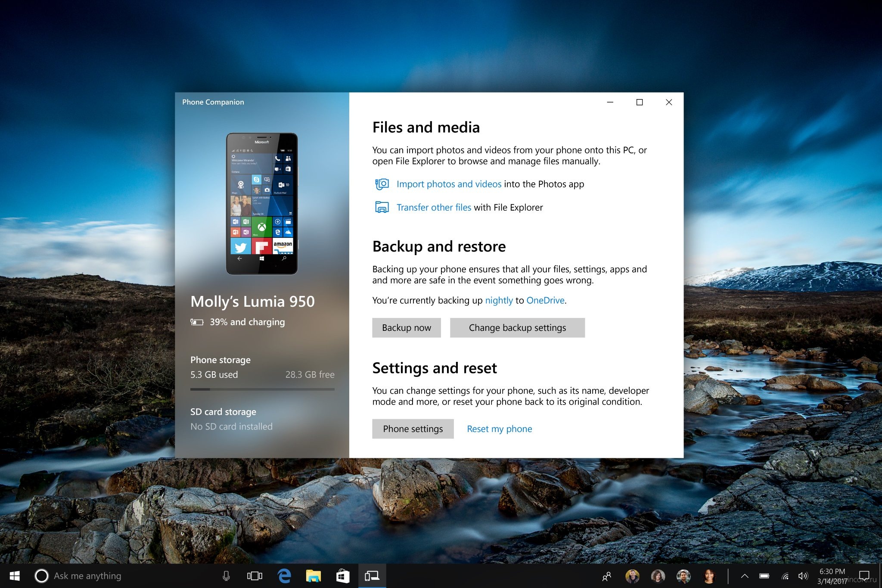Image resolution: width=882 pixels, height=588 pixels.
Task: Click the Files and media heading
Action: [426, 128]
